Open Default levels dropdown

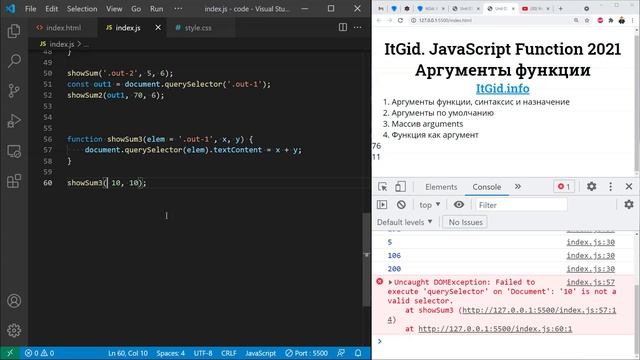404,222
